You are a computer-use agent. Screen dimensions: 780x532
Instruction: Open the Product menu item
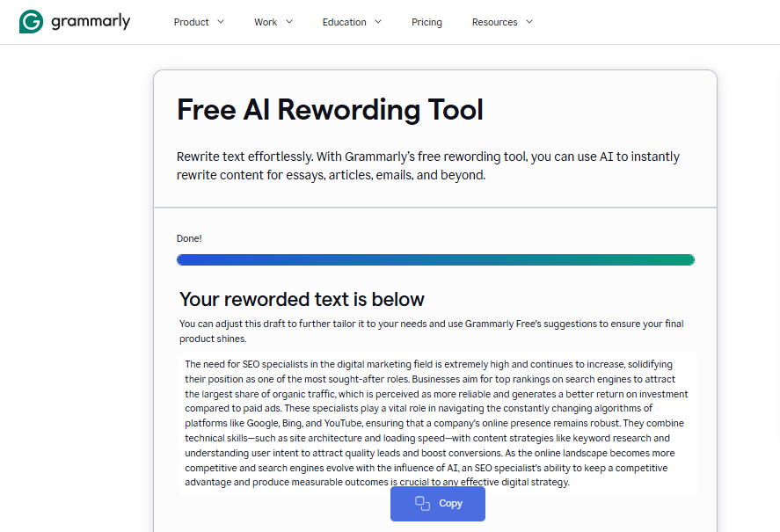[x=190, y=22]
